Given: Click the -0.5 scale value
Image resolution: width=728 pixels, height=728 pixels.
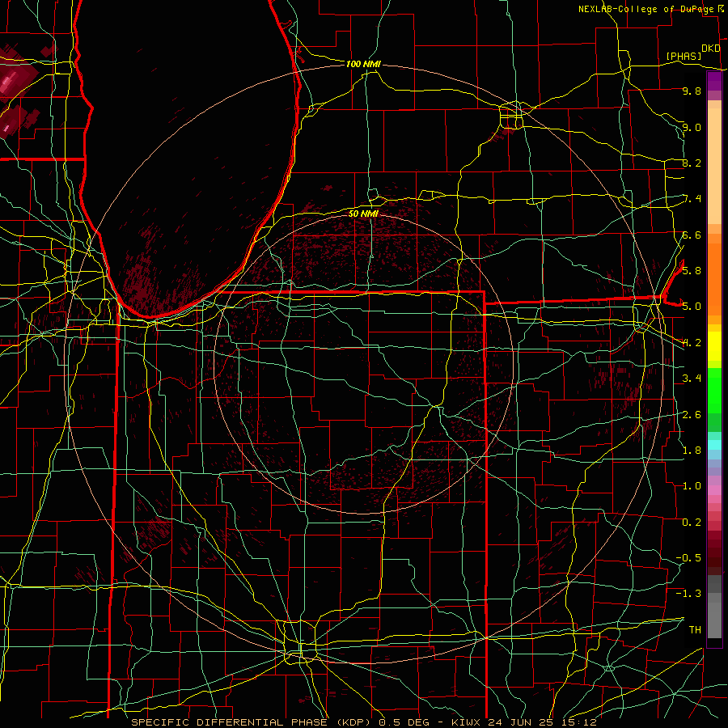Looking at the screenshot, I should coord(688,557).
